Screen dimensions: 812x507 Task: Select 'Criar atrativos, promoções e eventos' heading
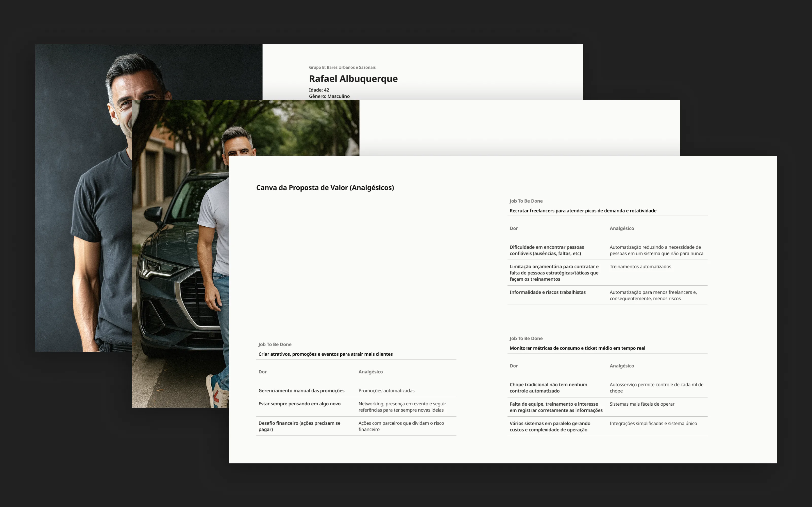pos(325,354)
